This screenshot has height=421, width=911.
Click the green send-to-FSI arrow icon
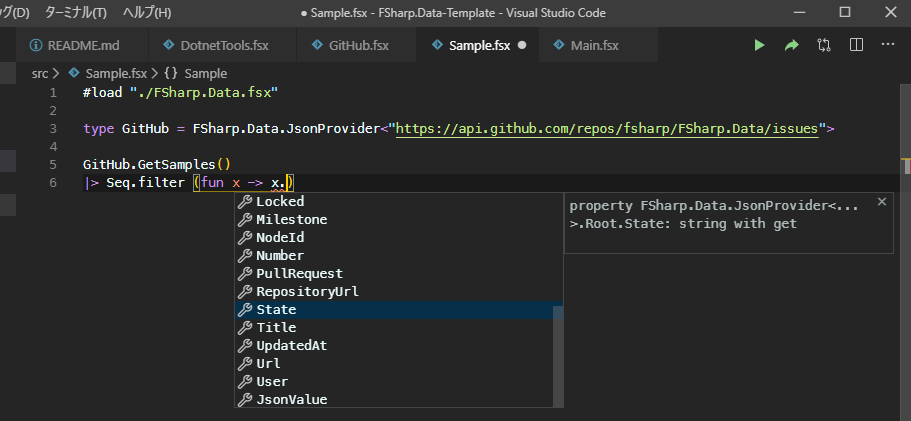tap(791, 45)
